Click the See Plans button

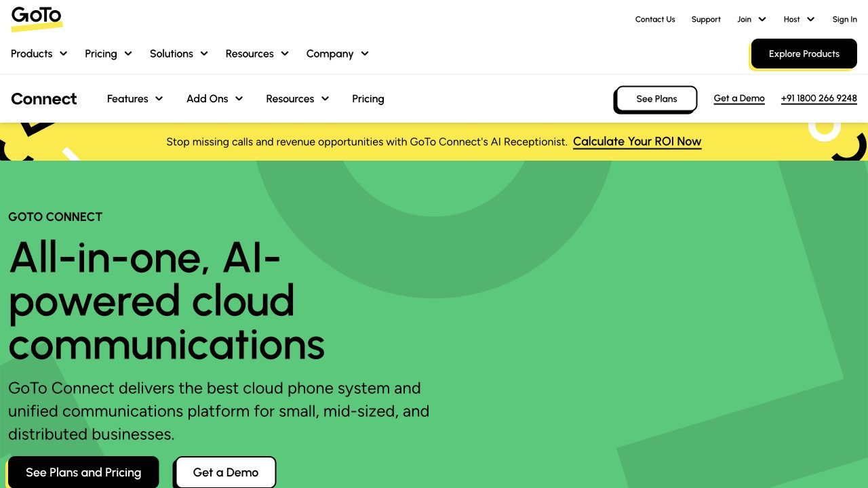point(656,99)
